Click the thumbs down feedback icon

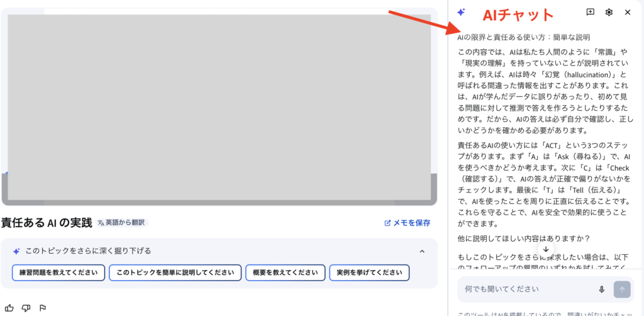tap(26, 308)
